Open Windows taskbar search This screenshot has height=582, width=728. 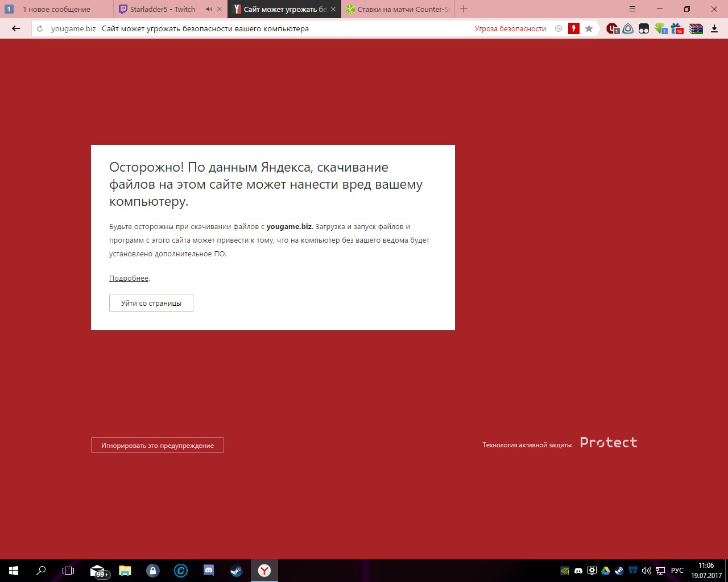41,571
